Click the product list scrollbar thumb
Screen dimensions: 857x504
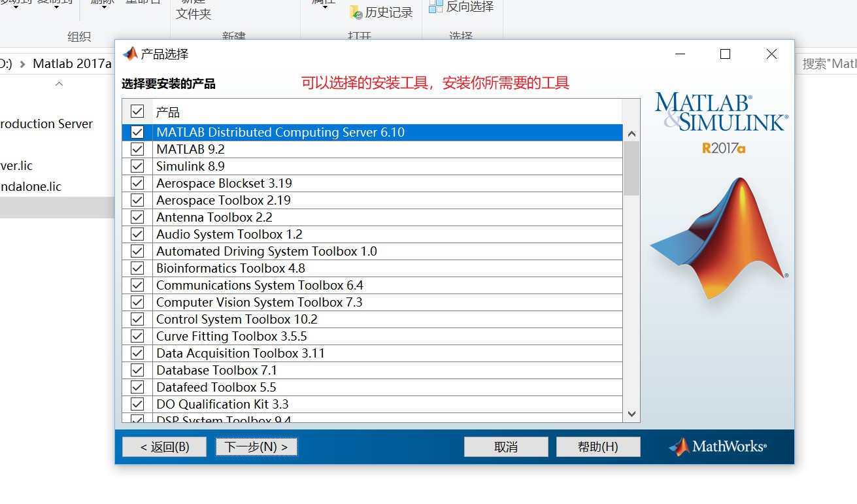click(x=631, y=169)
